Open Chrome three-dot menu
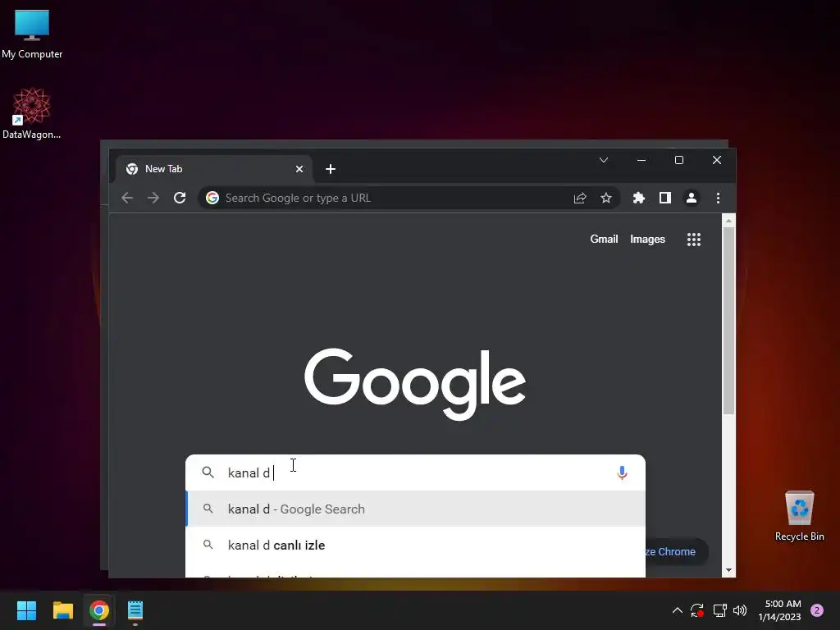The width and height of the screenshot is (840, 630). click(718, 198)
